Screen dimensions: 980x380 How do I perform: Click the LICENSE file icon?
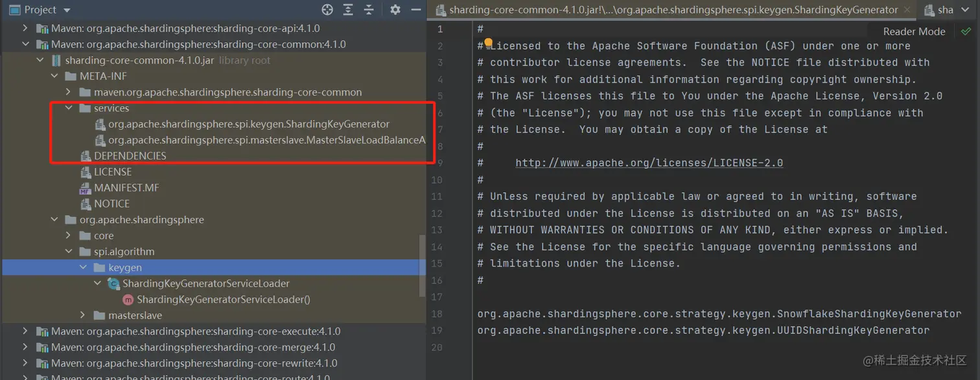point(85,172)
